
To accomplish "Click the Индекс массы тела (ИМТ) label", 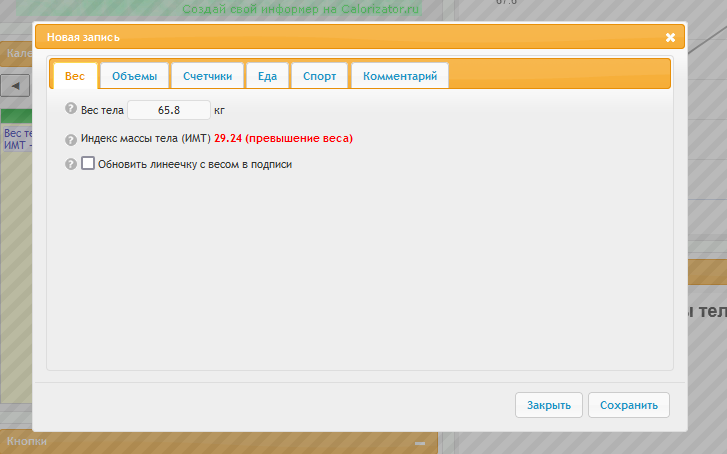I will (146, 138).
